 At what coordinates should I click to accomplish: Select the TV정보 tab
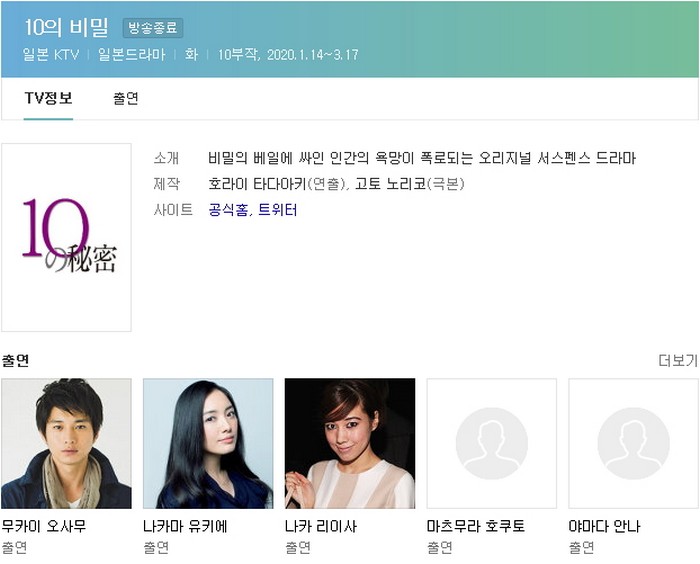(48, 98)
